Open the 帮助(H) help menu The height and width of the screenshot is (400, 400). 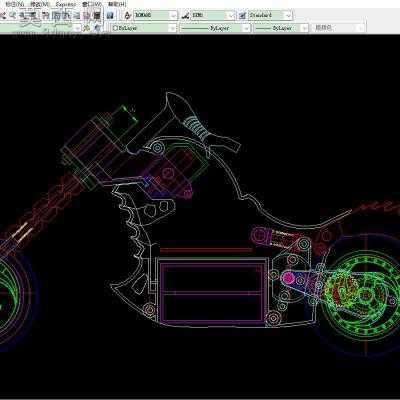[117, 4]
